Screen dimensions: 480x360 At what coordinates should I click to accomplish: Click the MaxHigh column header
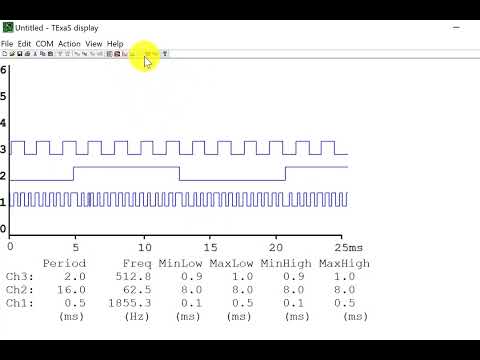coord(344,264)
